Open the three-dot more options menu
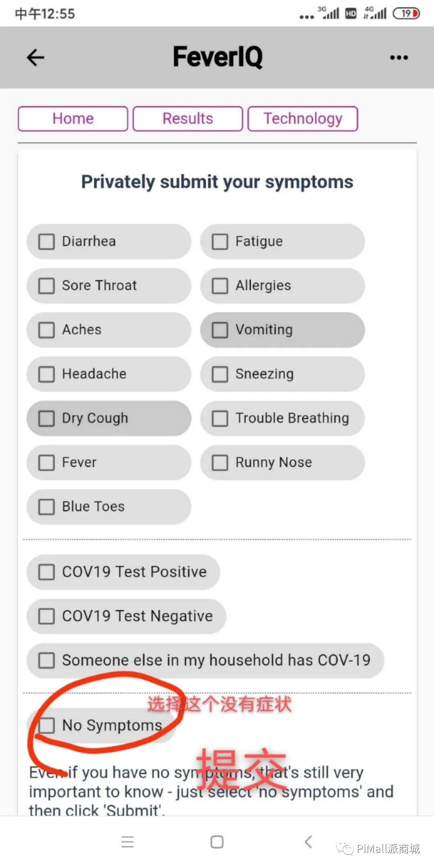434x868 pixels. 399,58
